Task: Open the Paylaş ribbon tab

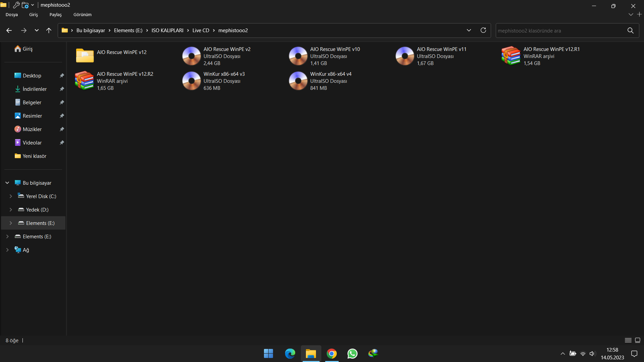Action: point(56,15)
